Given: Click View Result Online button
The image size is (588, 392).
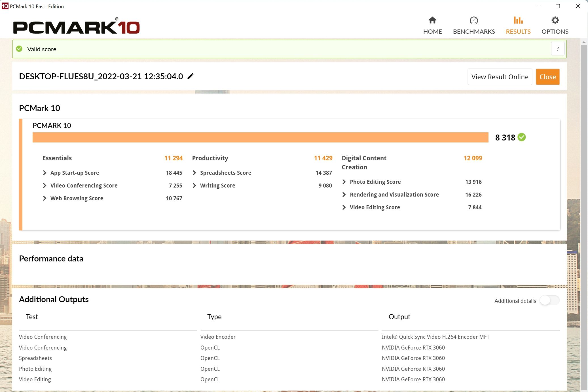Looking at the screenshot, I should pos(500,77).
